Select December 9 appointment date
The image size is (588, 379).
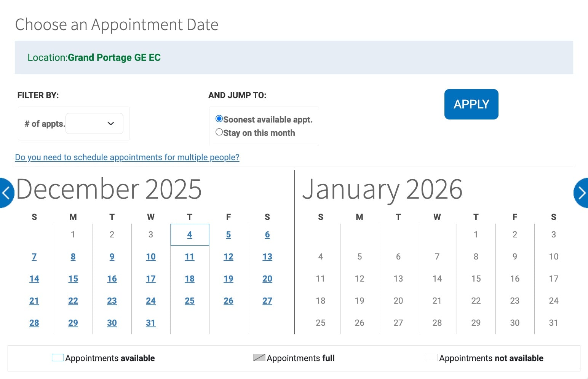click(x=112, y=257)
